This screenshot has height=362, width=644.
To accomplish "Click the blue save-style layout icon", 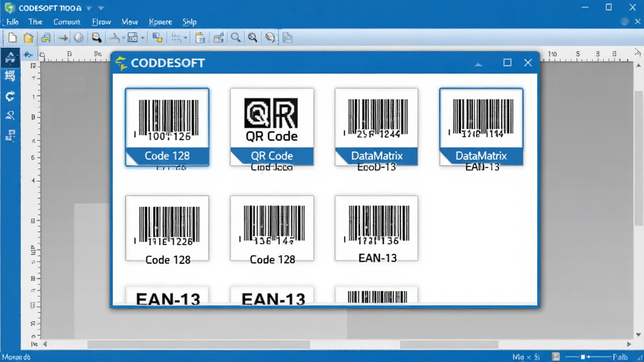I will pyautogui.click(x=133, y=38).
